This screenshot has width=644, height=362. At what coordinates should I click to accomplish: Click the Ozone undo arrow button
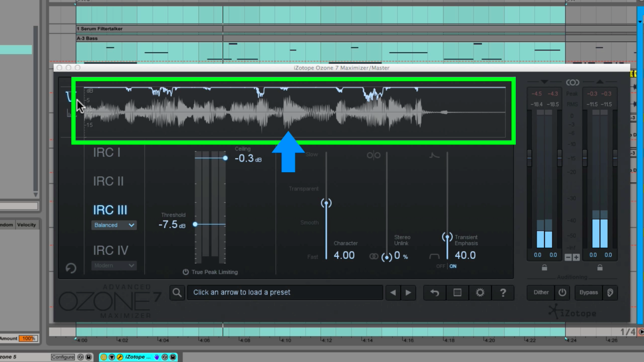coord(435,292)
